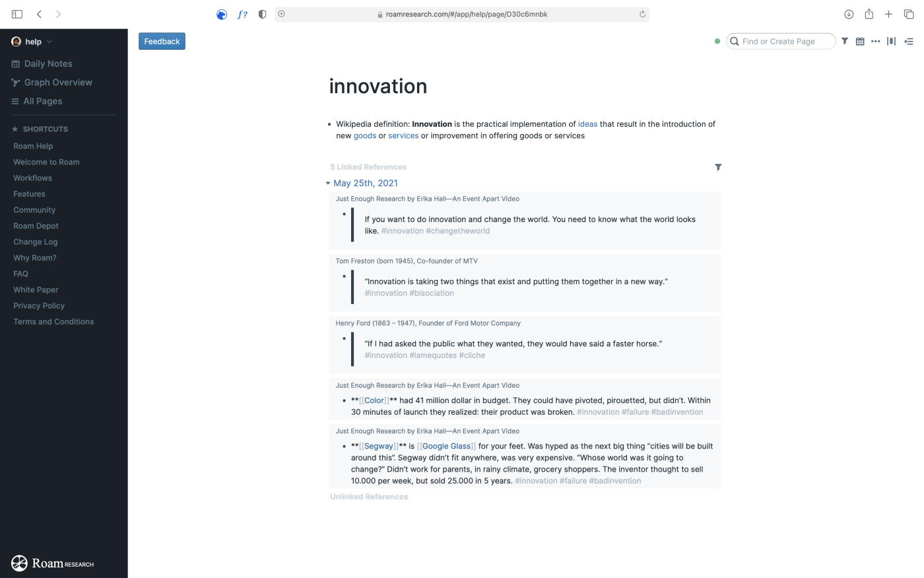Go back with the browser back arrow

[x=40, y=14]
